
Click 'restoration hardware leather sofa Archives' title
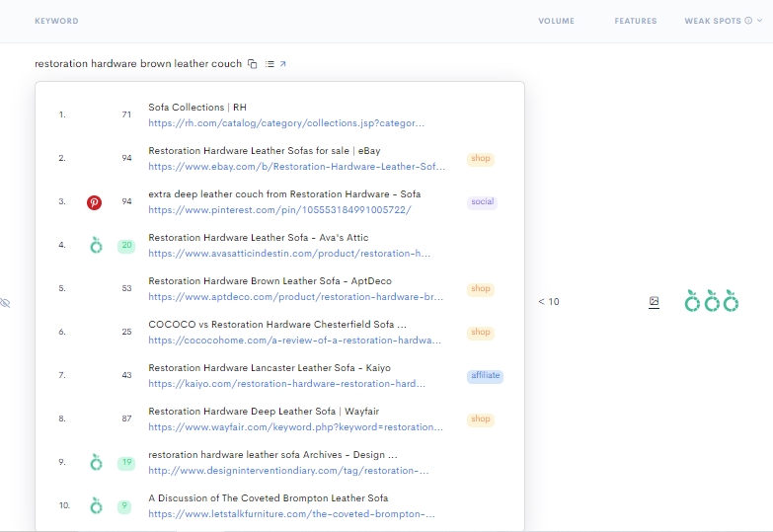click(273, 455)
